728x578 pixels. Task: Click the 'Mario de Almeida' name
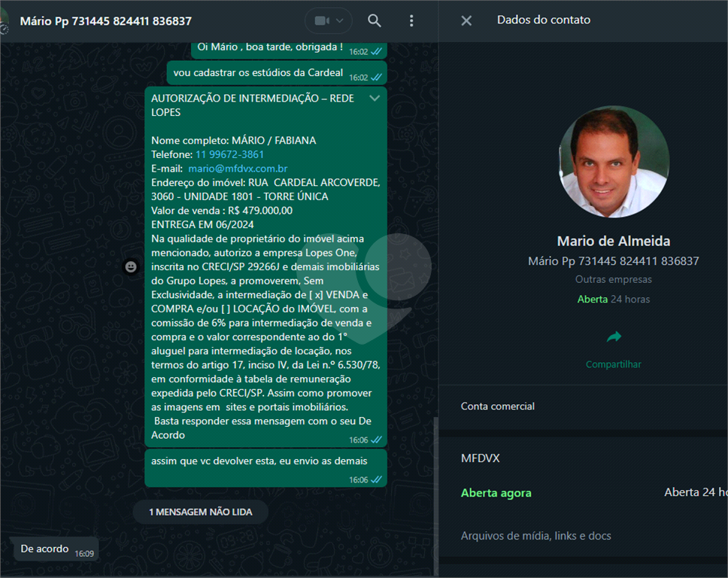614,241
